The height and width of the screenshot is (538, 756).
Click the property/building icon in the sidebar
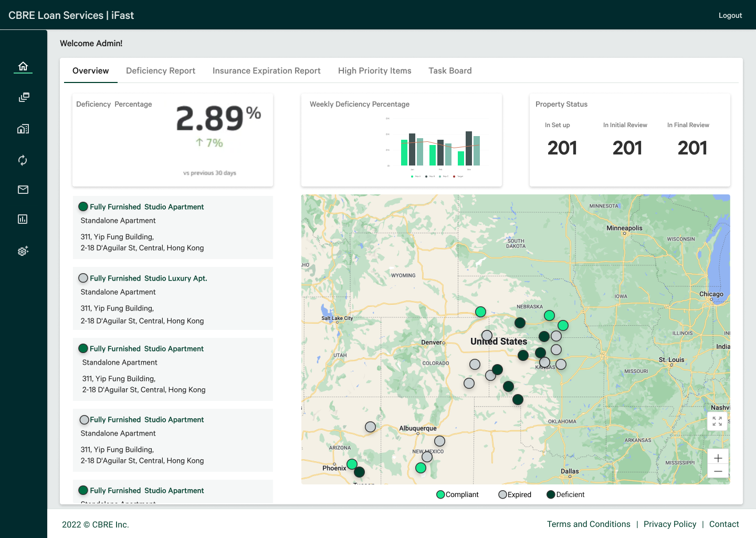[23, 129]
